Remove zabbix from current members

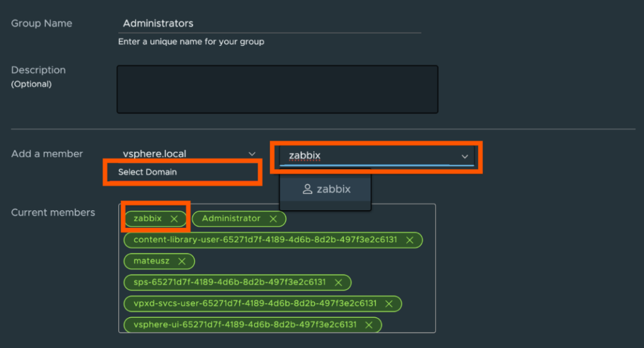point(174,219)
